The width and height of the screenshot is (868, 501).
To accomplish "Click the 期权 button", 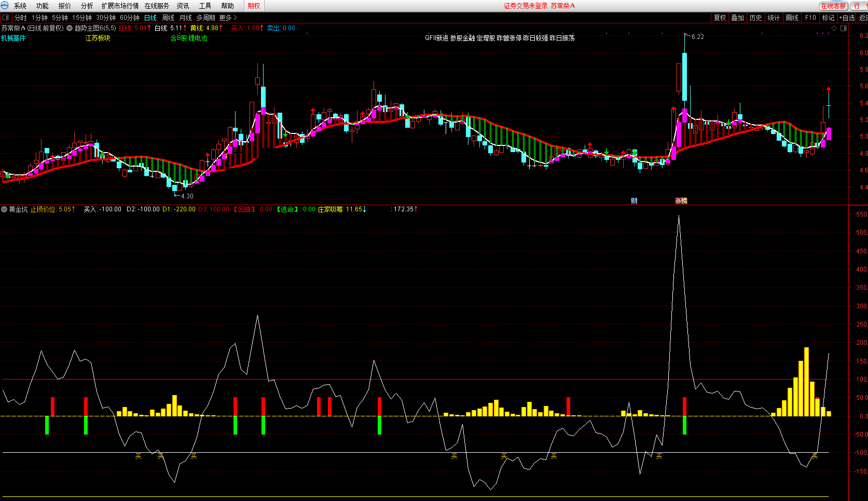I will click(254, 6).
